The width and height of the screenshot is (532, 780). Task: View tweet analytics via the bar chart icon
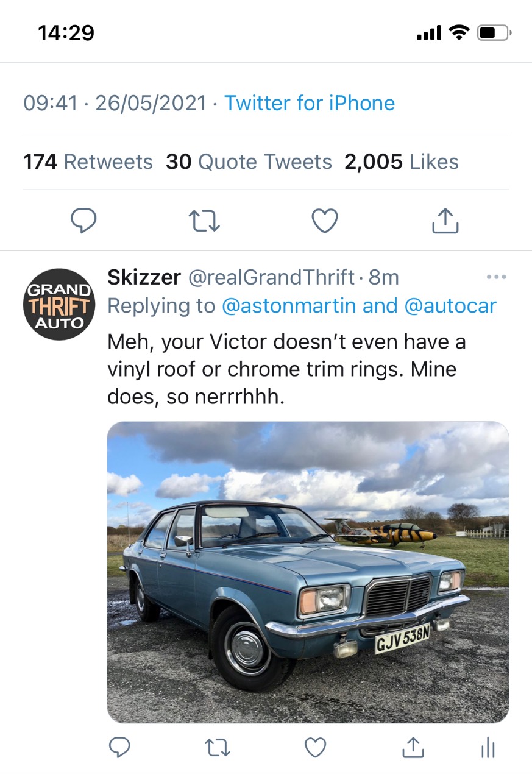pyautogui.click(x=488, y=748)
